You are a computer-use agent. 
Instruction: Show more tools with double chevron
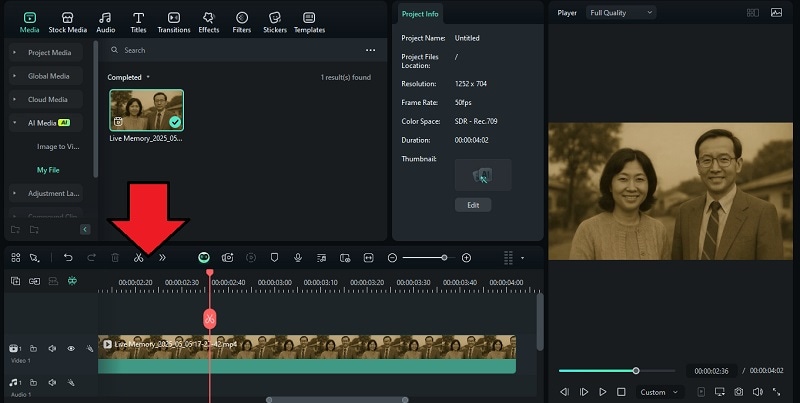[x=162, y=258]
